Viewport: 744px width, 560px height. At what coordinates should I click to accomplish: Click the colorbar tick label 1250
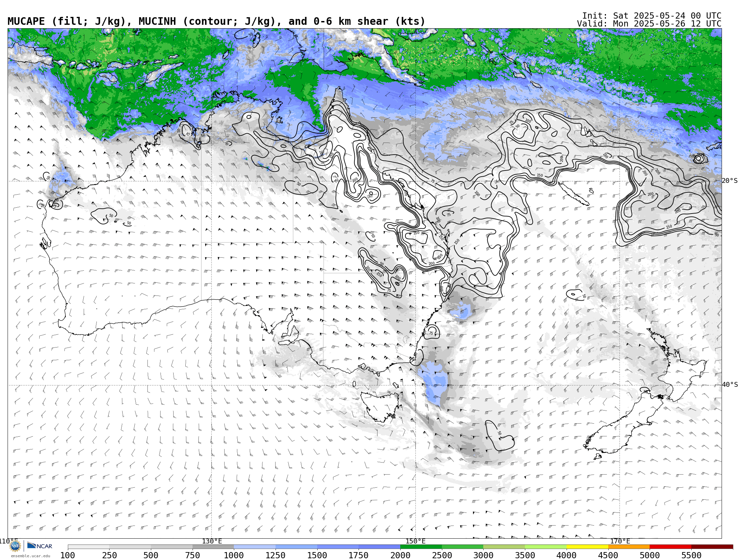point(276,555)
